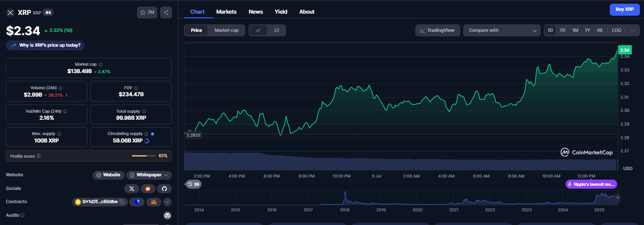The width and height of the screenshot is (644, 225).
Task: Copy the 0x1d2f...c60dbe contract address
Action: (x=122, y=202)
